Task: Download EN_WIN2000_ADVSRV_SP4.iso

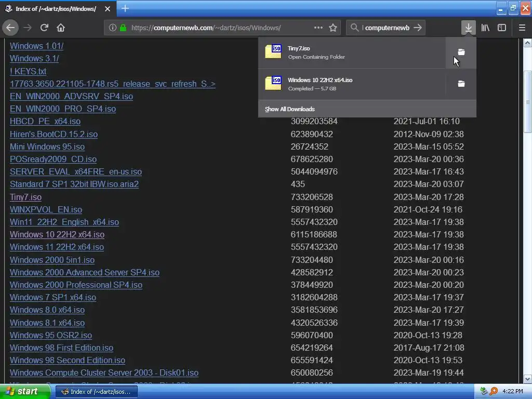Action: (x=71, y=96)
